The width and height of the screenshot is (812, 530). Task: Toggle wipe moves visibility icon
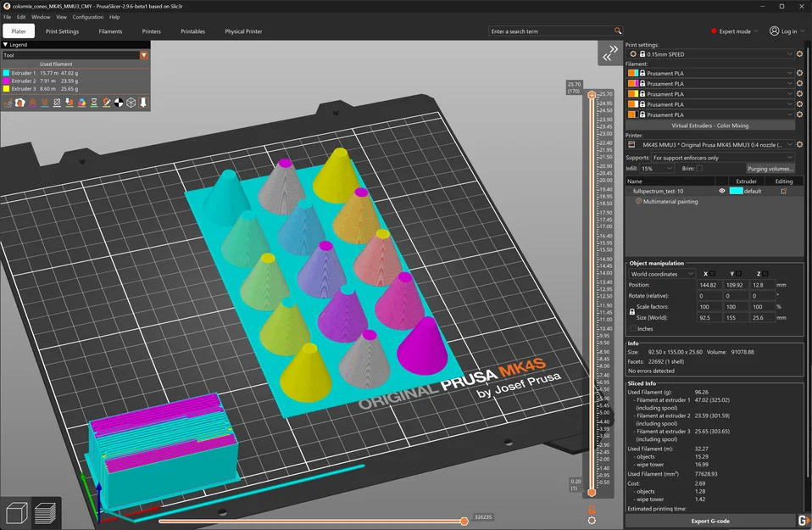20,103
